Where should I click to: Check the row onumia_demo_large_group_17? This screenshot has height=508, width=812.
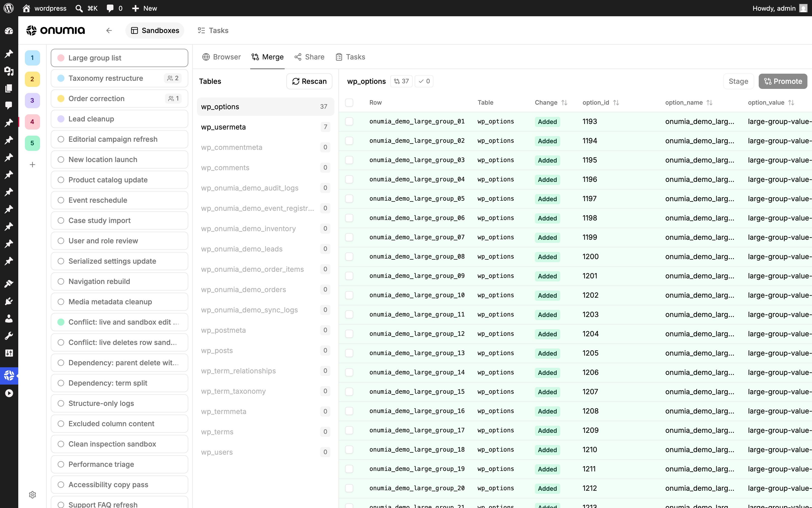click(349, 430)
